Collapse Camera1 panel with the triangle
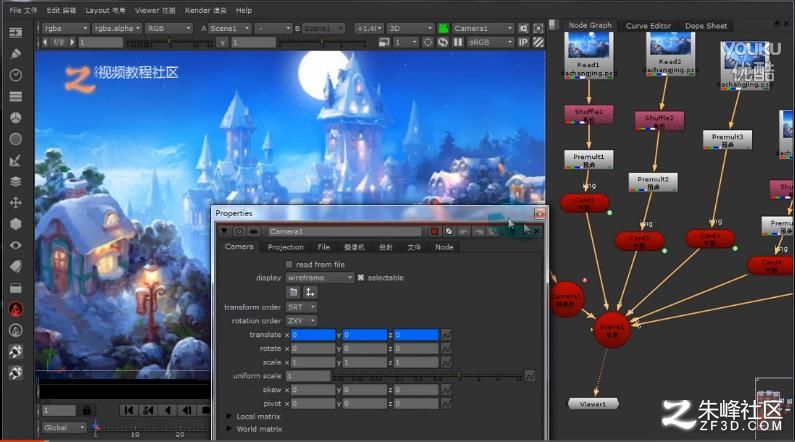The image size is (795, 442). click(x=224, y=231)
